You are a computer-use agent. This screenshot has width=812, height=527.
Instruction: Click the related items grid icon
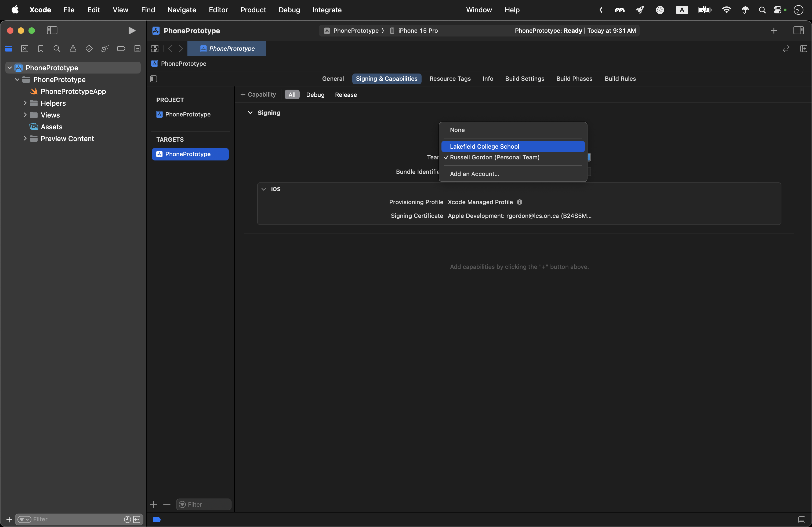pos(155,49)
